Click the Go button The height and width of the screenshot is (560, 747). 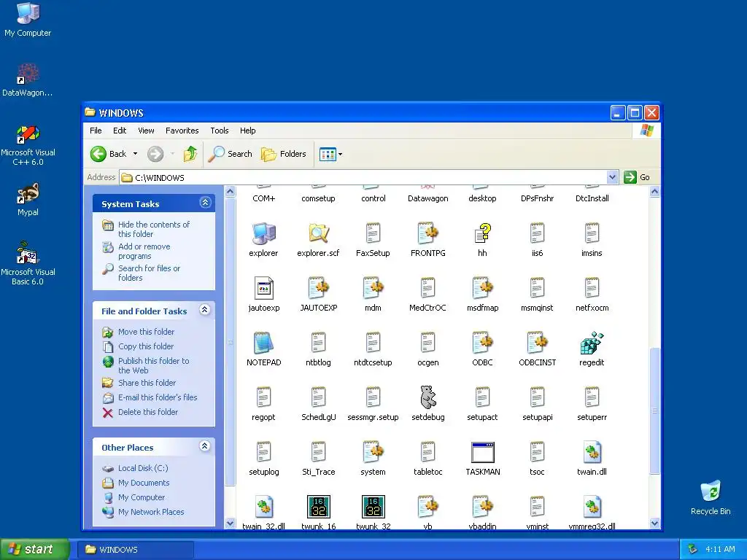637,177
